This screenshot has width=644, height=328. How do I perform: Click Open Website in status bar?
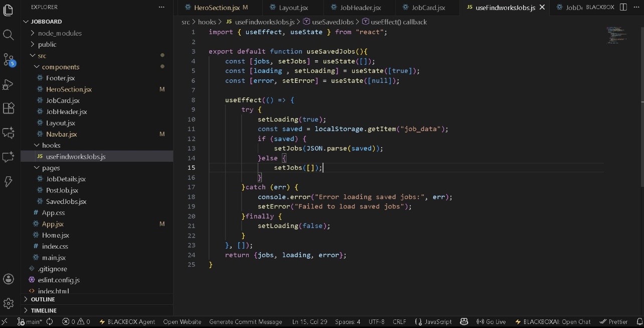[182, 321]
